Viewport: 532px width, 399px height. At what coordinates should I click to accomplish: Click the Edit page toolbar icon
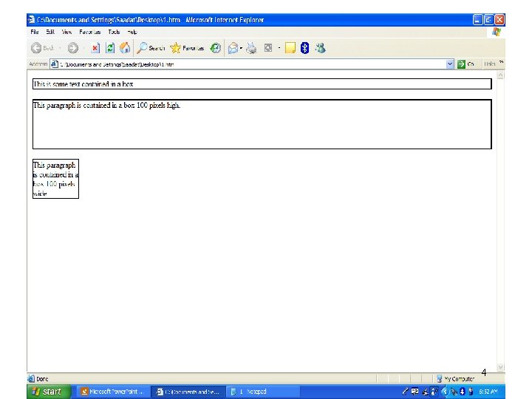click(268, 48)
